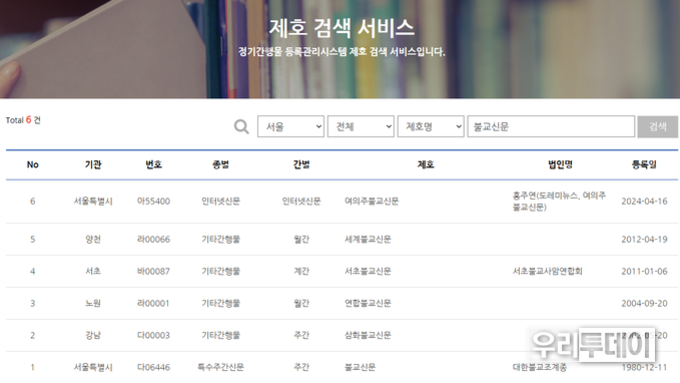Open the 제호명 search-type dropdown
Image resolution: width=680 pixels, height=383 pixels.
(x=431, y=126)
